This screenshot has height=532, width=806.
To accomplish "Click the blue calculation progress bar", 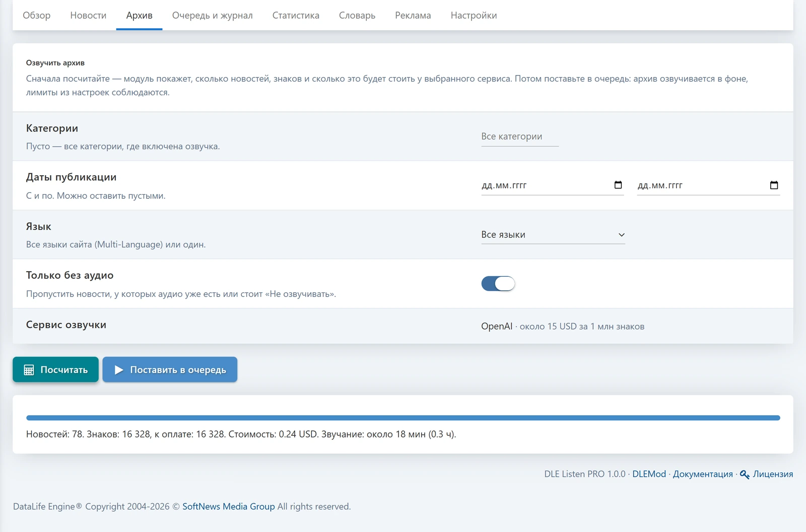I will 403,418.
